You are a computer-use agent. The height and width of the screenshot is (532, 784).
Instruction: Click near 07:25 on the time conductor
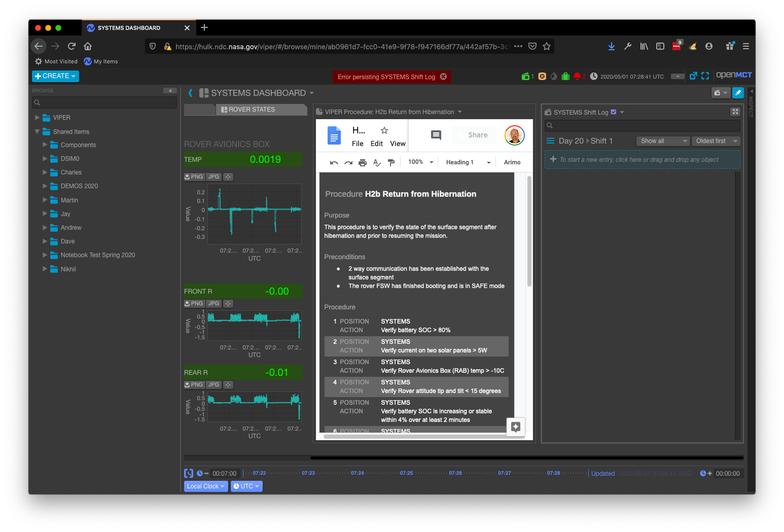pos(407,472)
